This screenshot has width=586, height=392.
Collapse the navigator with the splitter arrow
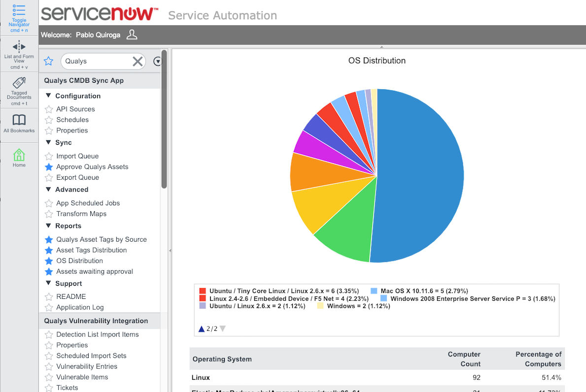pyautogui.click(x=170, y=251)
